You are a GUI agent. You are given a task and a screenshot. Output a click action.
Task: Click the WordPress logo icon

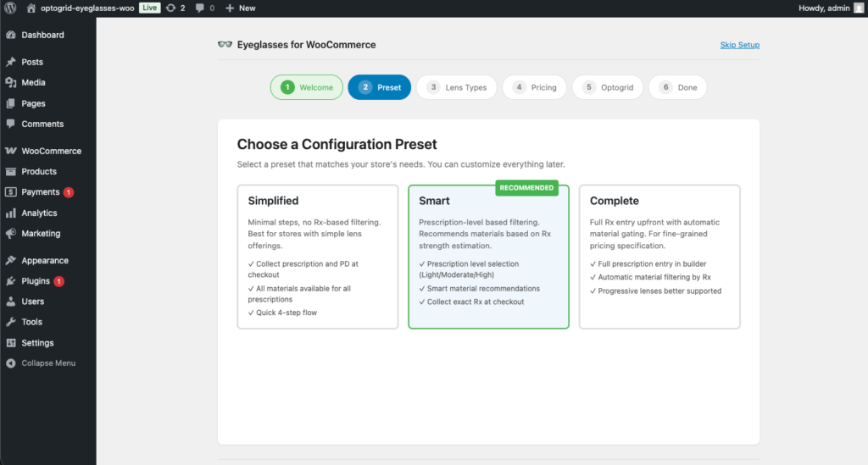[x=10, y=8]
